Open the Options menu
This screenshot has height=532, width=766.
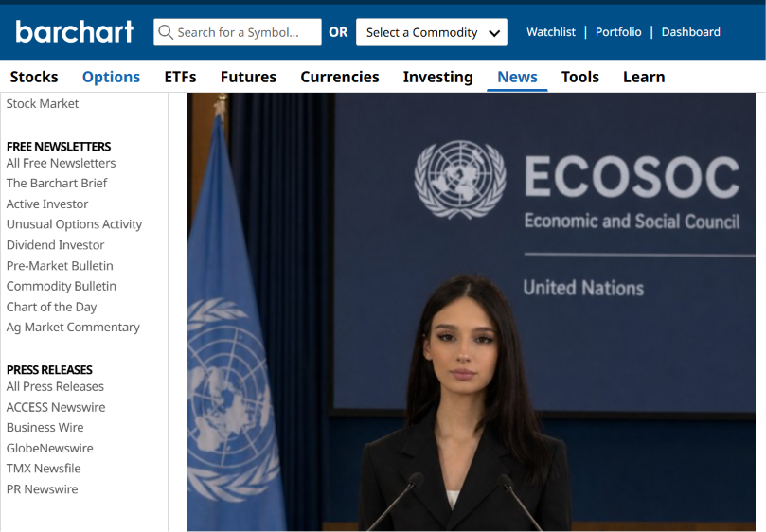click(111, 77)
